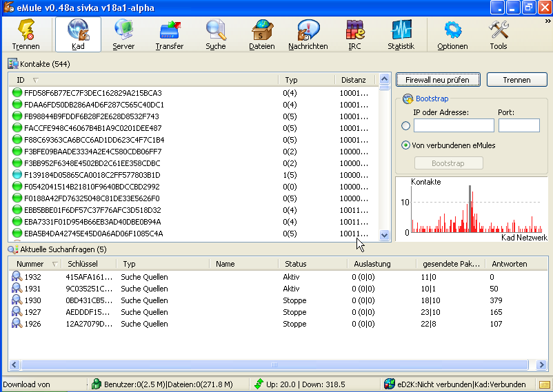The image size is (553, 392).
Task: Select search key 0BD431CB5...
Action: point(89,300)
